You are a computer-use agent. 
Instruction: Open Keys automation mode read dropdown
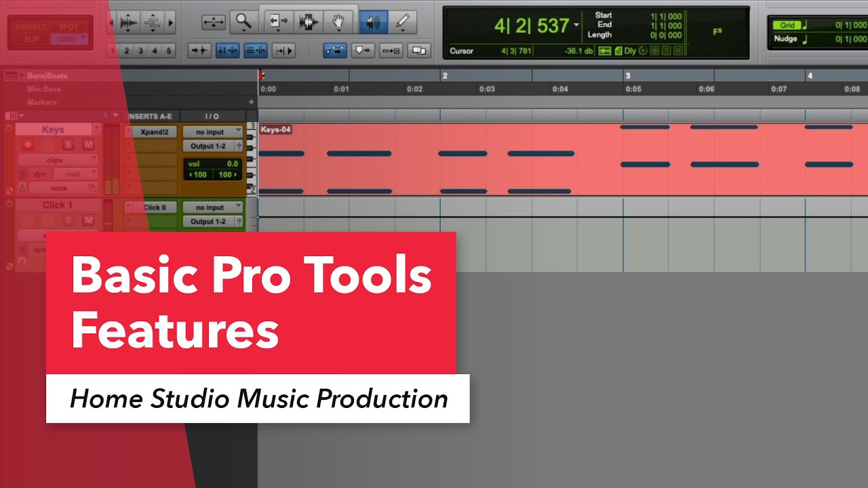[x=75, y=174]
